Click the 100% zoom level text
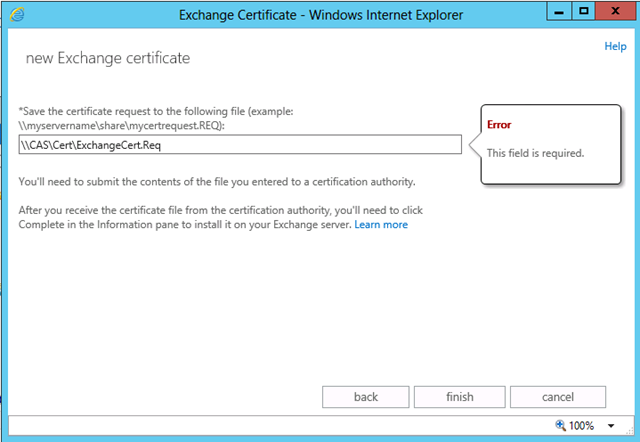This screenshot has width=640, height=442. [581, 426]
